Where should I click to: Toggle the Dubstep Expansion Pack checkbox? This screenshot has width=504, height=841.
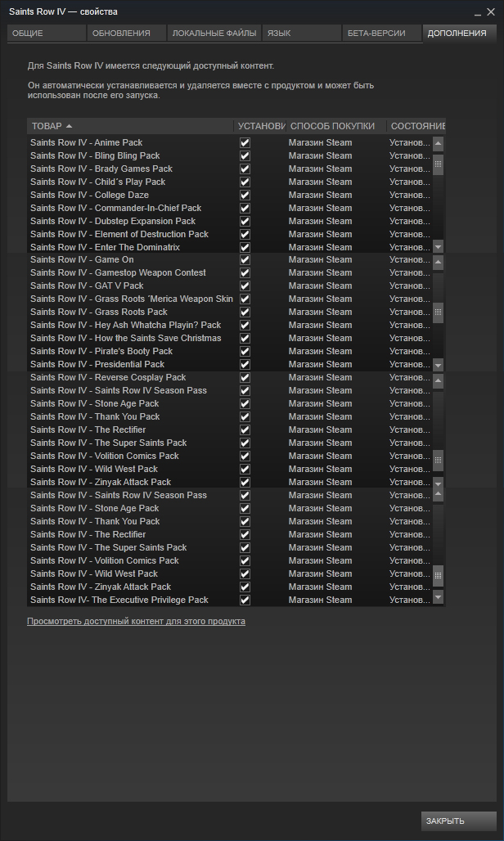(245, 221)
